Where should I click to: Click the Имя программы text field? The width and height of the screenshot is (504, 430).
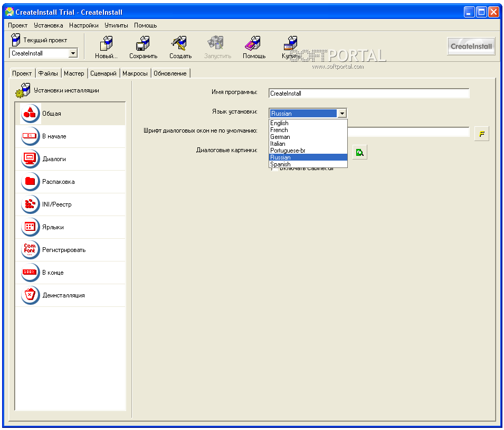(369, 94)
